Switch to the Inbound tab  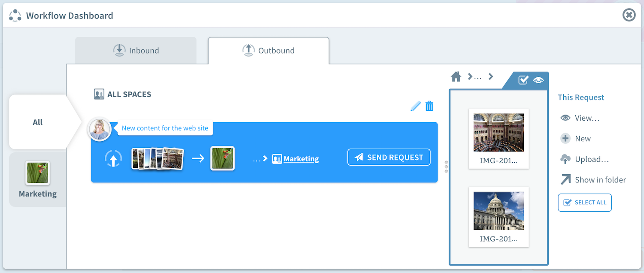136,51
